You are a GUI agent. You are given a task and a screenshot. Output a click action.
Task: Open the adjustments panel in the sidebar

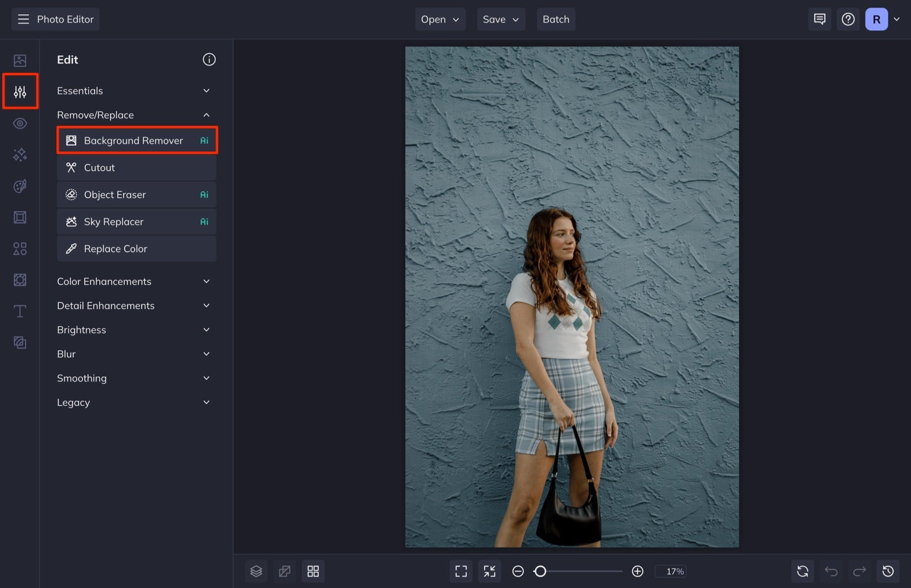[x=20, y=91]
